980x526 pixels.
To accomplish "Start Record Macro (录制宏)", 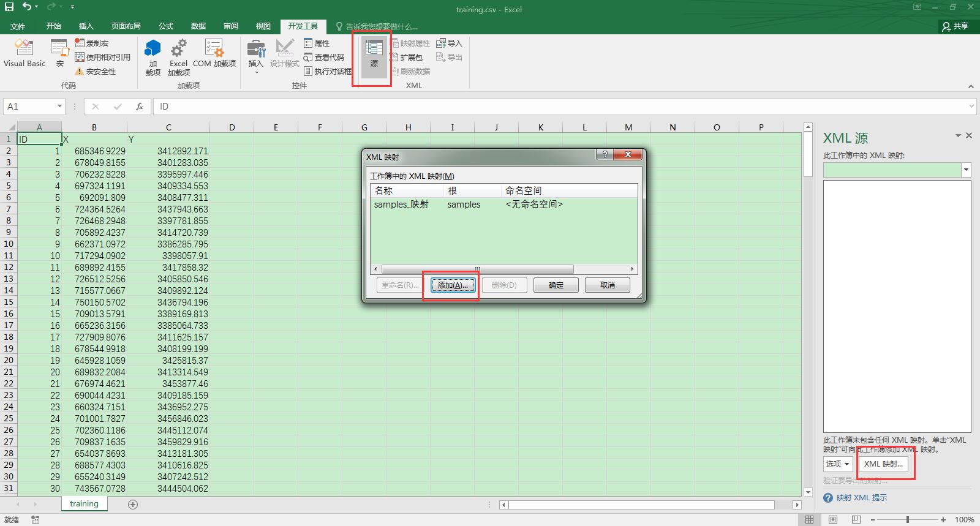I will pyautogui.click(x=92, y=43).
